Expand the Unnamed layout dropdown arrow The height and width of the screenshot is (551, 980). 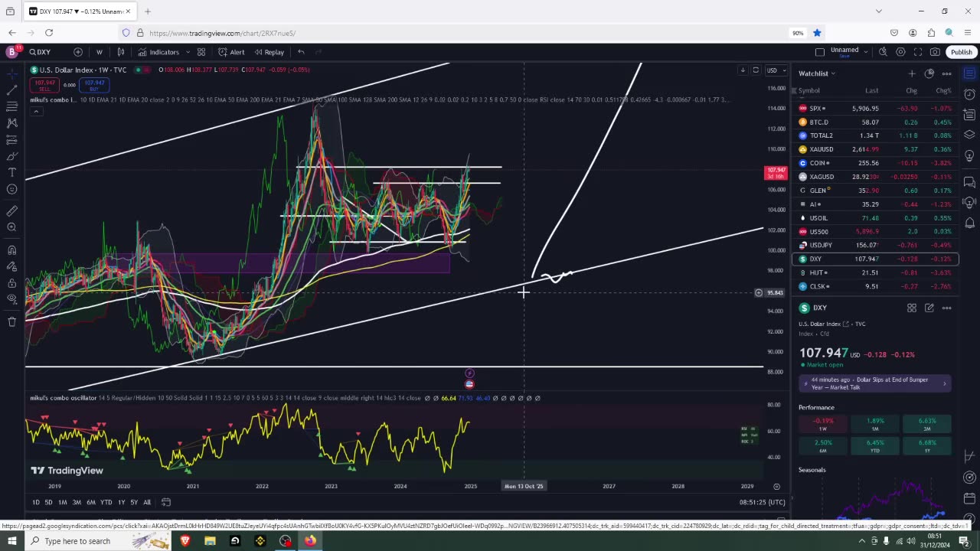(x=865, y=52)
